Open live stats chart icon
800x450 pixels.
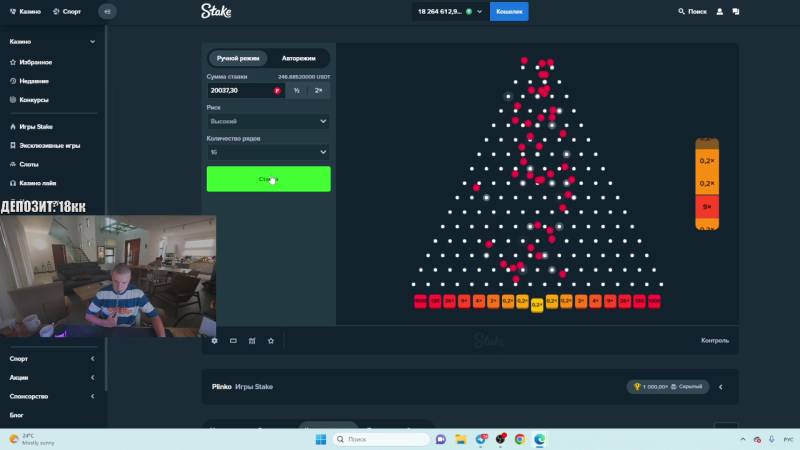coord(252,341)
